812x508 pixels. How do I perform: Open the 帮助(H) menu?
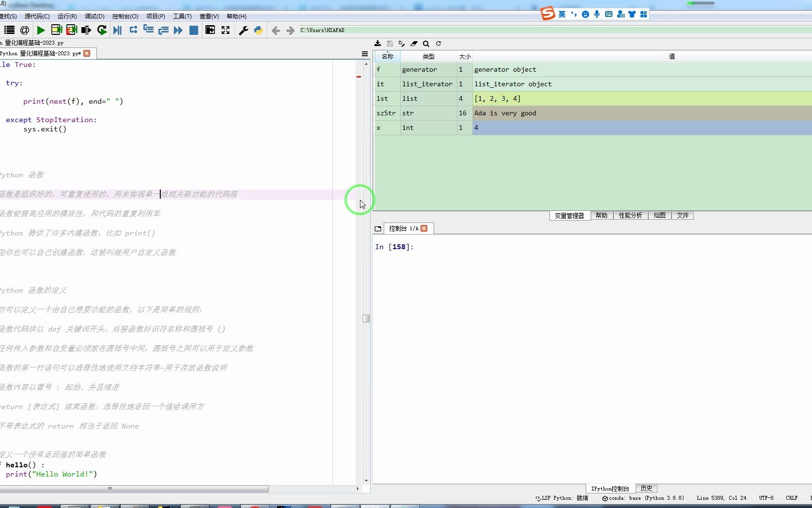coord(236,16)
